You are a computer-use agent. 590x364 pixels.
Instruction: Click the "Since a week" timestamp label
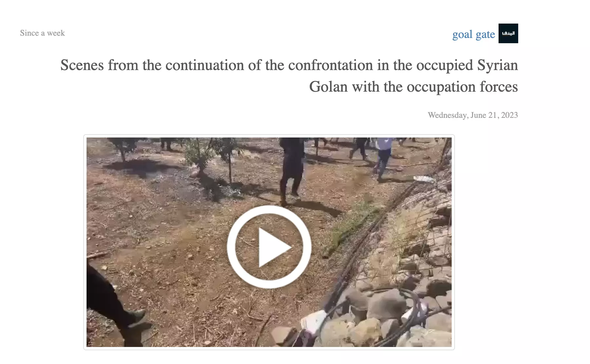(42, 33)
